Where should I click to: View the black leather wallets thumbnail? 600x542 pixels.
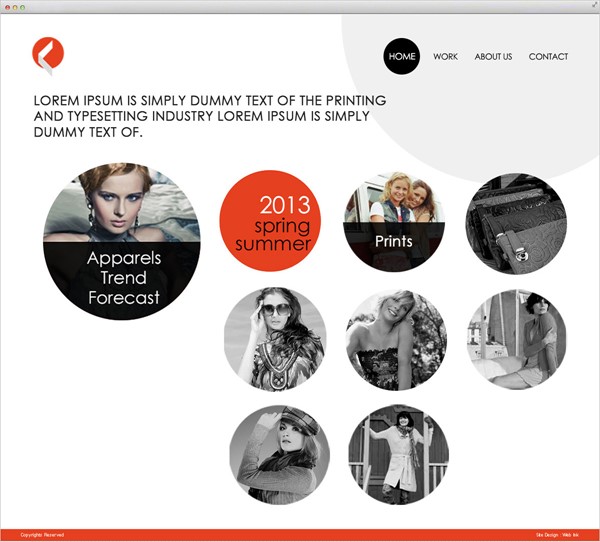click(516, 224)
